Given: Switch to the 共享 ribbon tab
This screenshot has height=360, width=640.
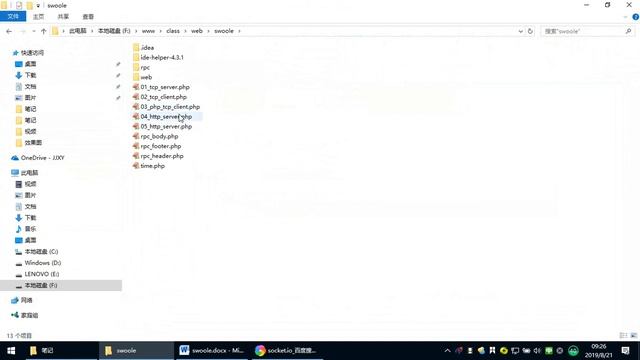Looking at the screenshot, I should point(63,17).
